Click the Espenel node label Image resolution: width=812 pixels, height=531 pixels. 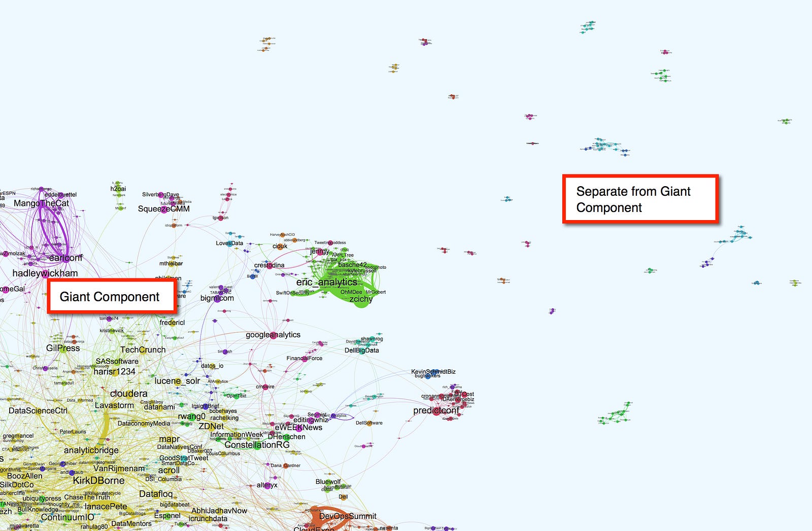point(167,516)
